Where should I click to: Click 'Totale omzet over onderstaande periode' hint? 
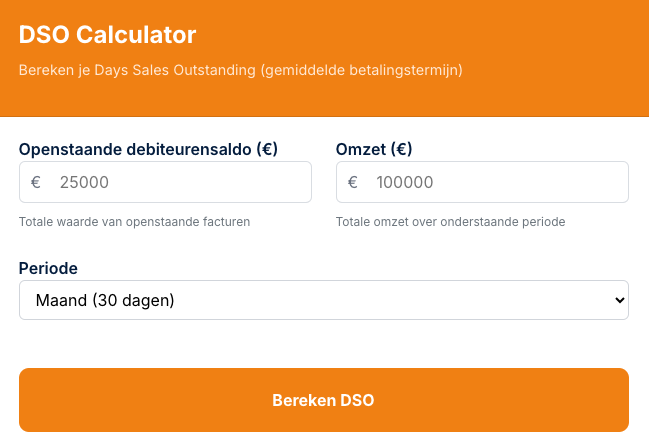[450, 221]
